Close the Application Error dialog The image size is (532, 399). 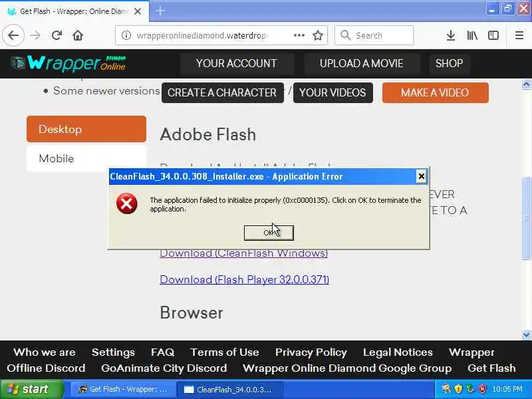tap(421, 176)
